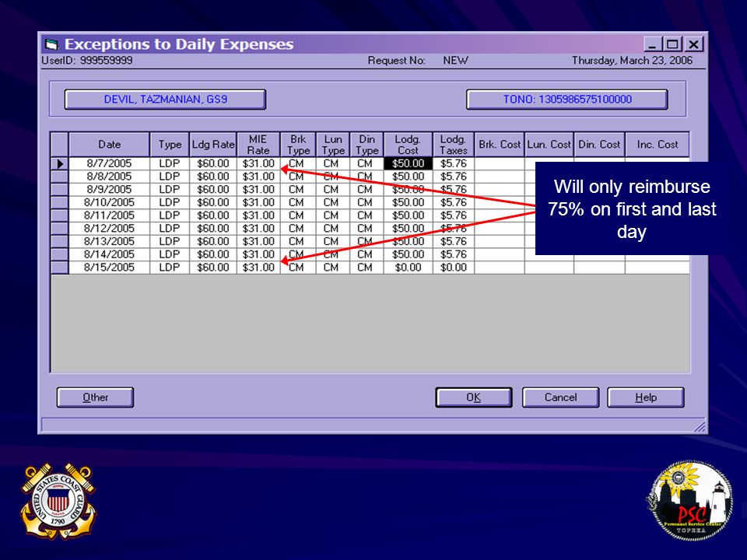Click the $0.00 Lodg. Cost for 8/15/2005

(409, 267)
